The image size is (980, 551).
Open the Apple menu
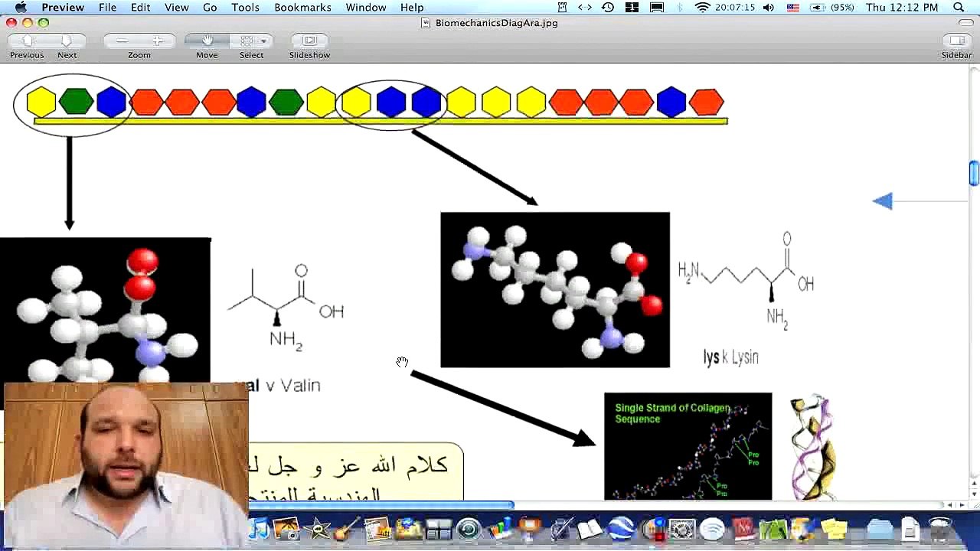click(x=21, y=8)
